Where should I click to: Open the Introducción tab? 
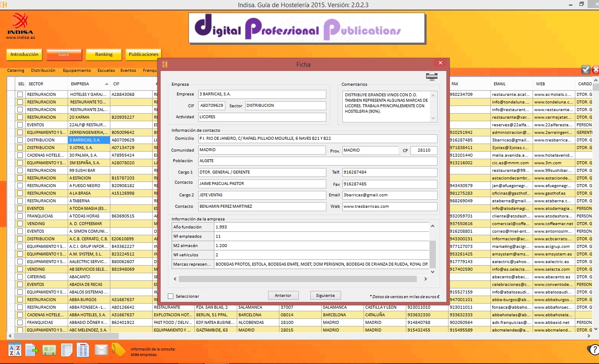point(25,54)
